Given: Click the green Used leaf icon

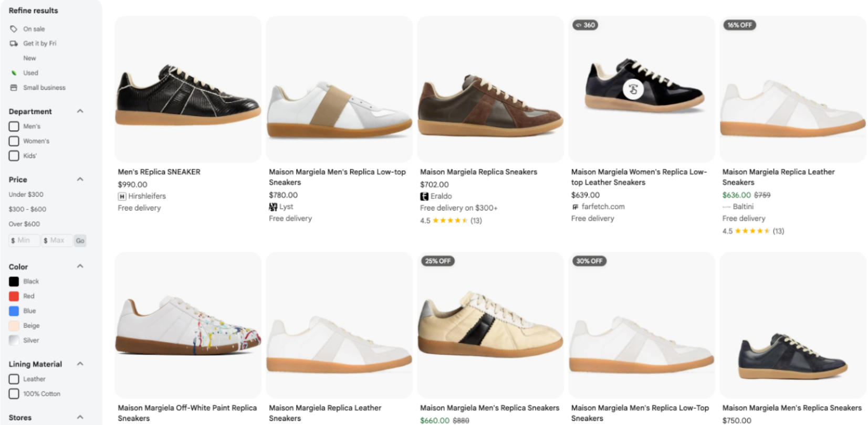Looking at the screenshot, I should tap(14, 73).
